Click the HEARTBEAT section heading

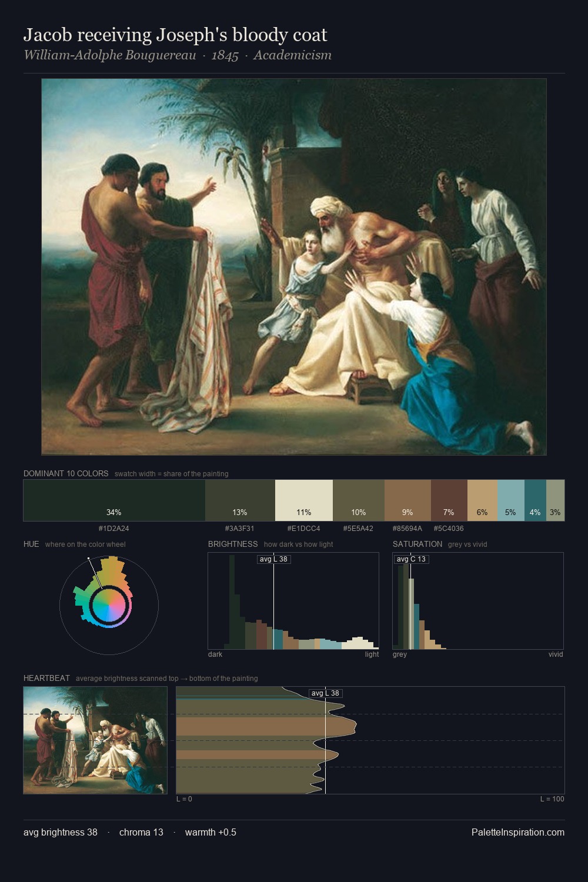click(46, 678)
